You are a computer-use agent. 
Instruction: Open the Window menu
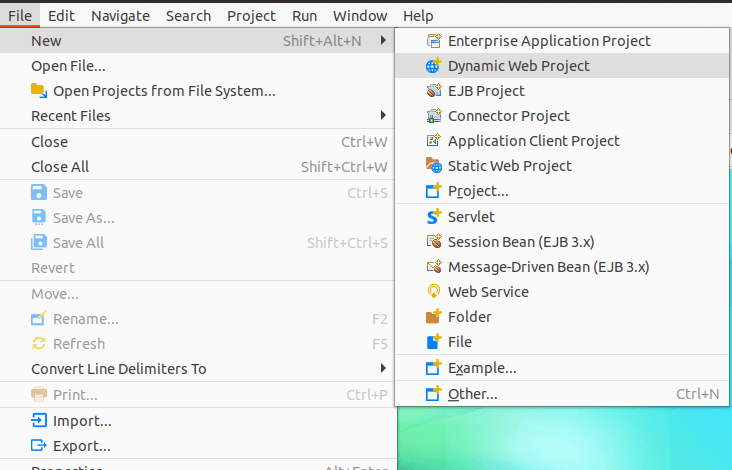(x=360, y=16)
